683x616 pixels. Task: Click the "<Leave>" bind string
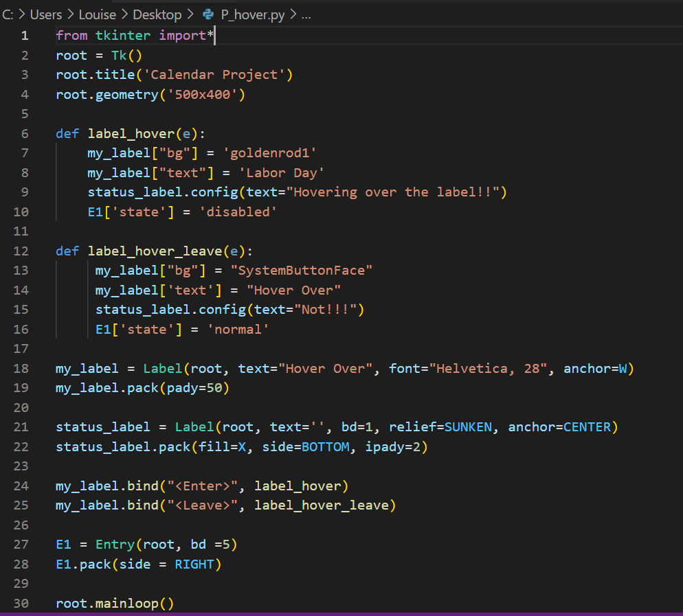pyautogui.click(x=202, y=505)
